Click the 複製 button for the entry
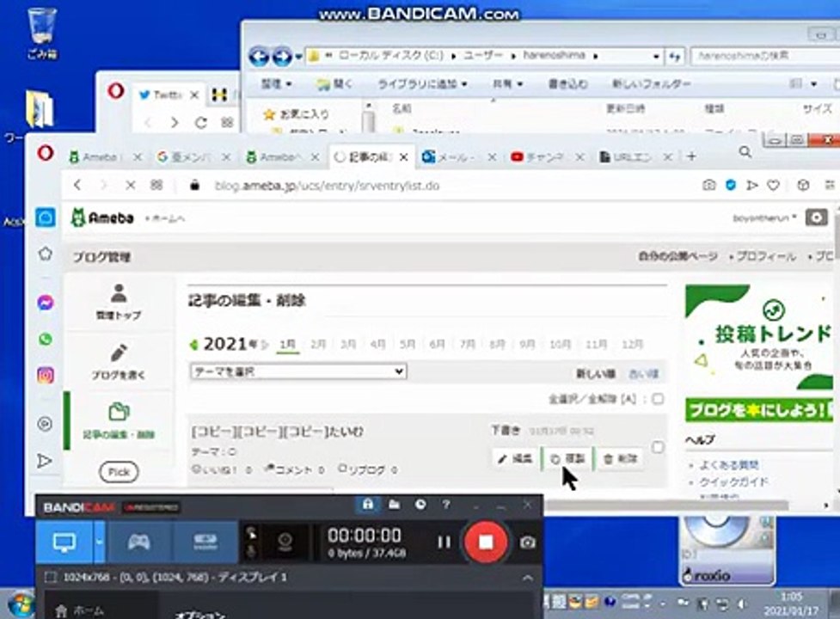The width and height of the screenshot is (840, 619). click(x=567, y=458)
